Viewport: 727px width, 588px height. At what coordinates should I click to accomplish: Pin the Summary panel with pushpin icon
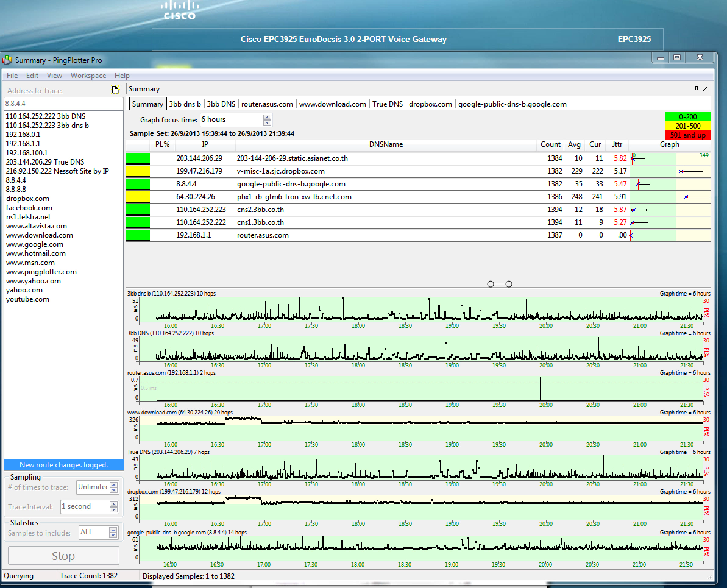click(697, 89)
